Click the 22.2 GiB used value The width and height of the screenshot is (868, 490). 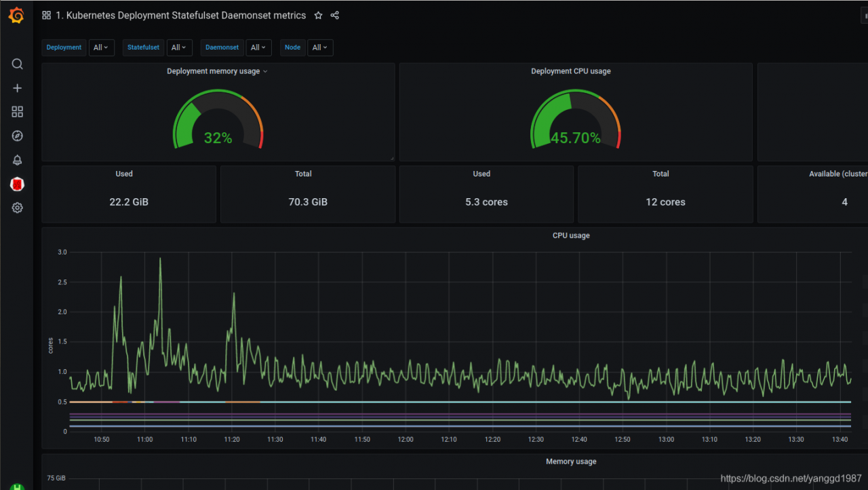tap(129, 202)
